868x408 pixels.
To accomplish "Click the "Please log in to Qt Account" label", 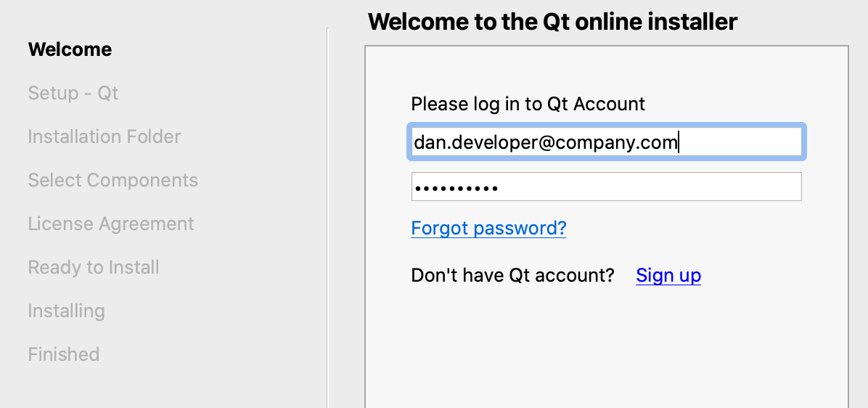I will click(x=528, y=104).
